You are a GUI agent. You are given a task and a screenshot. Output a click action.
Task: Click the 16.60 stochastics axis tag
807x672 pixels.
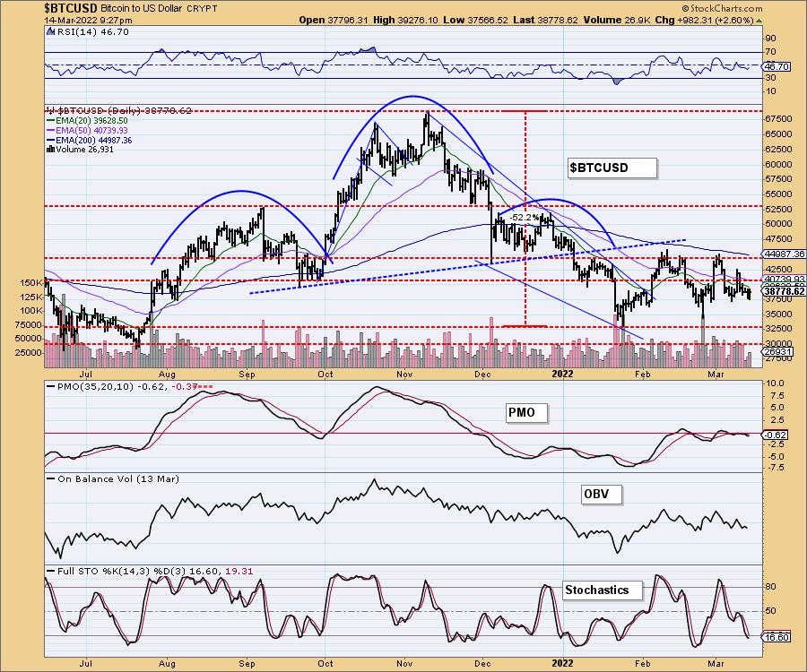tap(777, 637)
